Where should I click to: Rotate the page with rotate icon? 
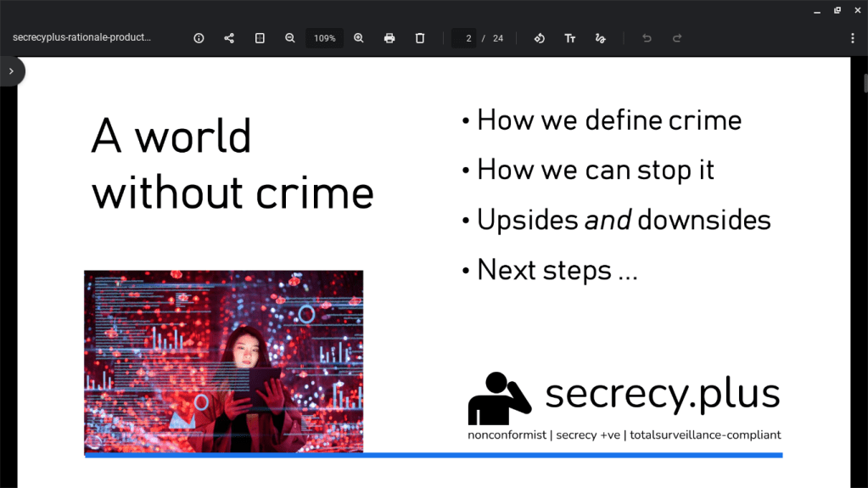pyautogui.click(x=539, y=38)
